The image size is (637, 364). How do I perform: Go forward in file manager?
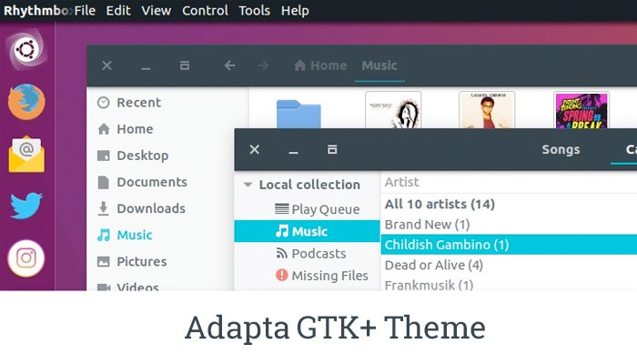[263, 66]
